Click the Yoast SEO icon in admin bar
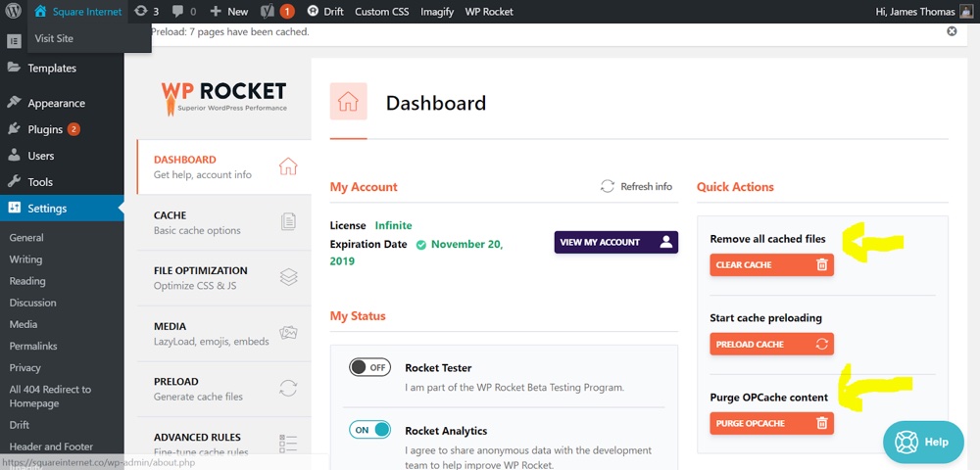Image resolution: width=980 pixels, height=470 pixels. pos(268,11)
